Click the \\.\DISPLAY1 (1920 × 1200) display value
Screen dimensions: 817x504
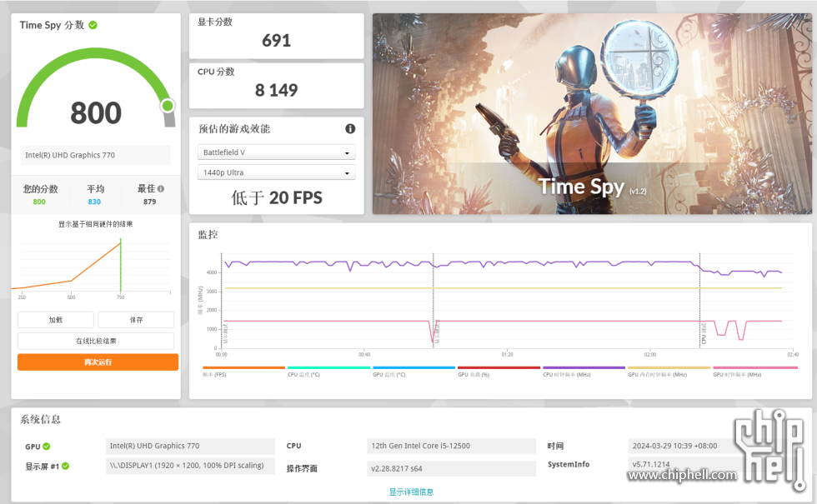point(190,466)
